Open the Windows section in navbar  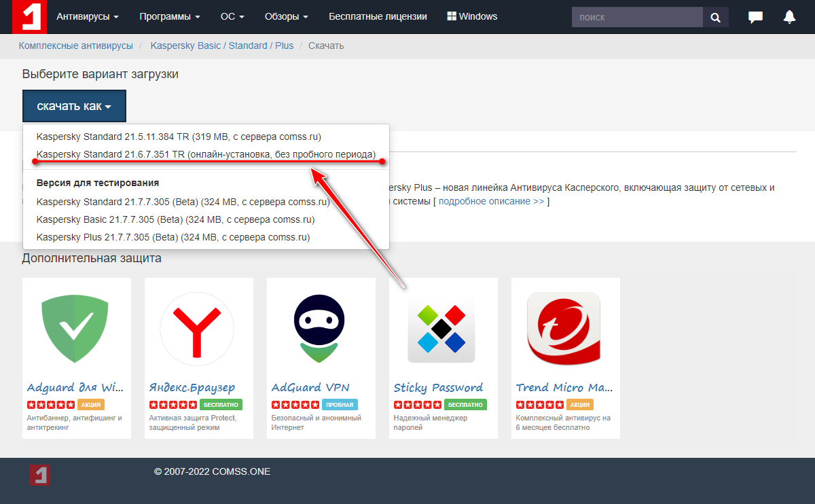[472, 16]
